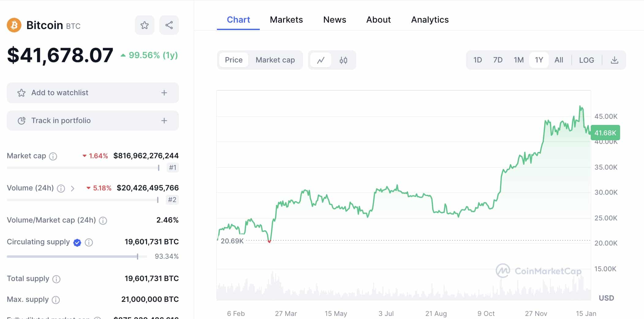This screenshot has width=644, height=319.
Task: Open the Chart tab
Action: click(238, 20)
